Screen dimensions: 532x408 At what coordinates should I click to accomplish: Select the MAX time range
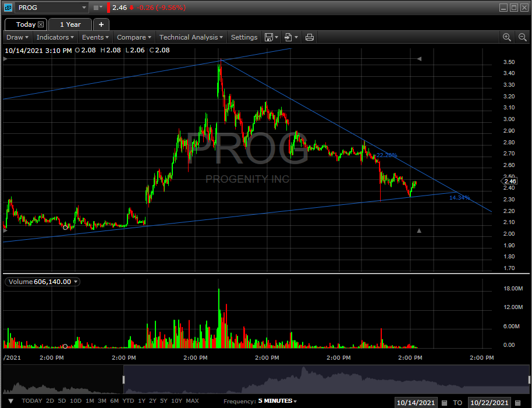[193, 401]
